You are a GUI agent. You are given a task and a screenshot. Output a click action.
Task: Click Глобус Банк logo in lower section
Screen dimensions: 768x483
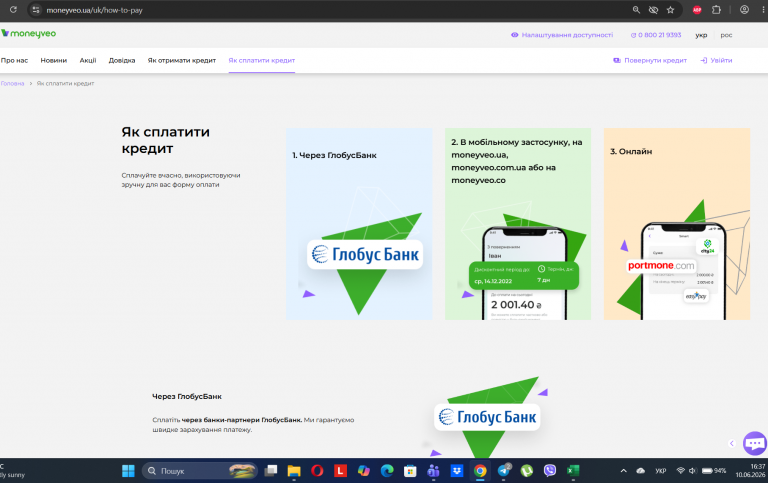pyautogui.click(x=487, y=417)
